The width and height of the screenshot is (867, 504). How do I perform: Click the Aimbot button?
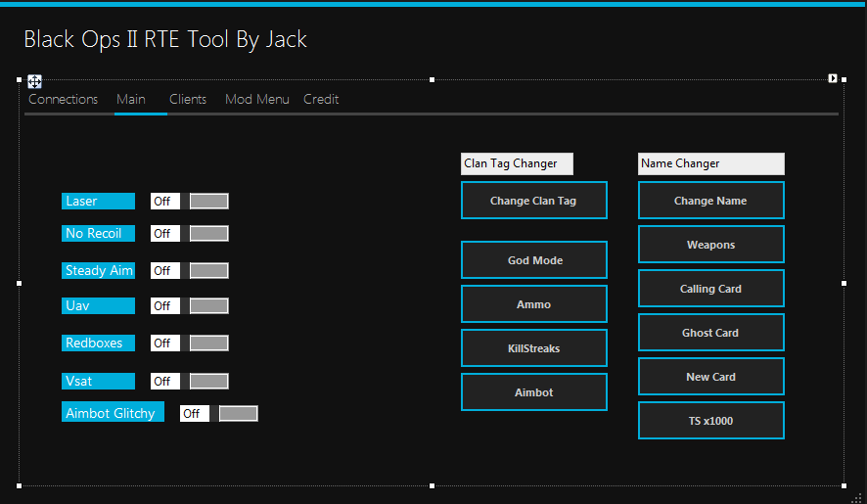click(x=534, y=392)
